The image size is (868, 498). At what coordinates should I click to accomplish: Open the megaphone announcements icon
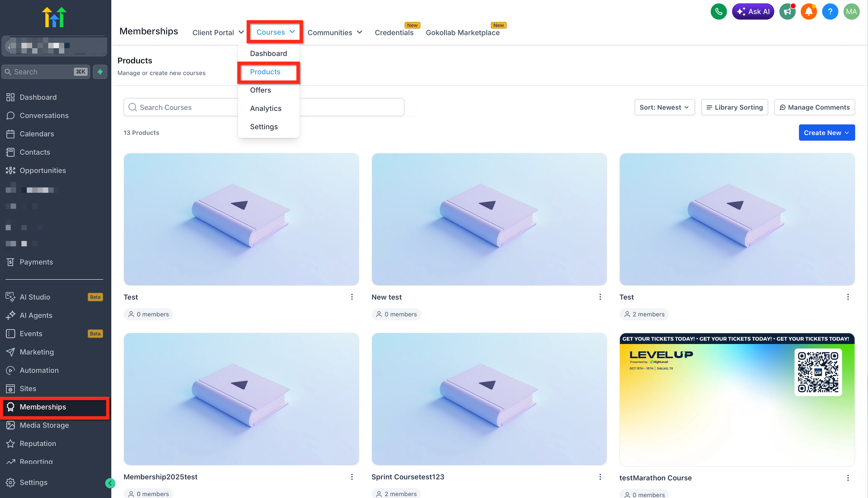click(x=787, y=12)
